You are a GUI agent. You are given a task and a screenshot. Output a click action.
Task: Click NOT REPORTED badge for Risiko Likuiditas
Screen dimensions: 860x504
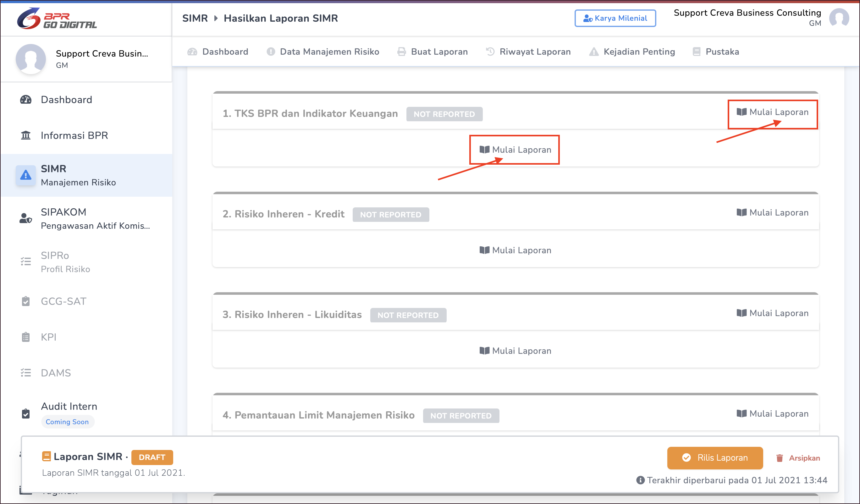[408, 315]
